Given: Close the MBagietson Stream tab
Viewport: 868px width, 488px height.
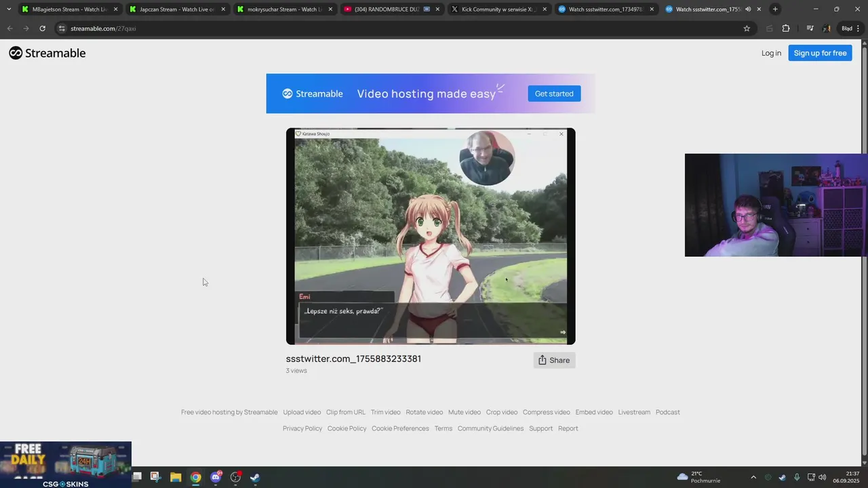Looking at the screenshot, I should (116, 9).
